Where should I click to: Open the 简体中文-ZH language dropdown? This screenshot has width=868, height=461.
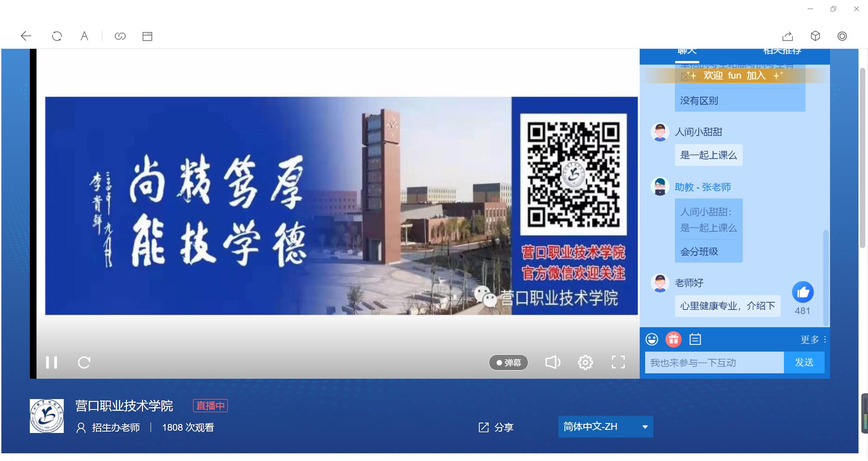tap(606, 427)
